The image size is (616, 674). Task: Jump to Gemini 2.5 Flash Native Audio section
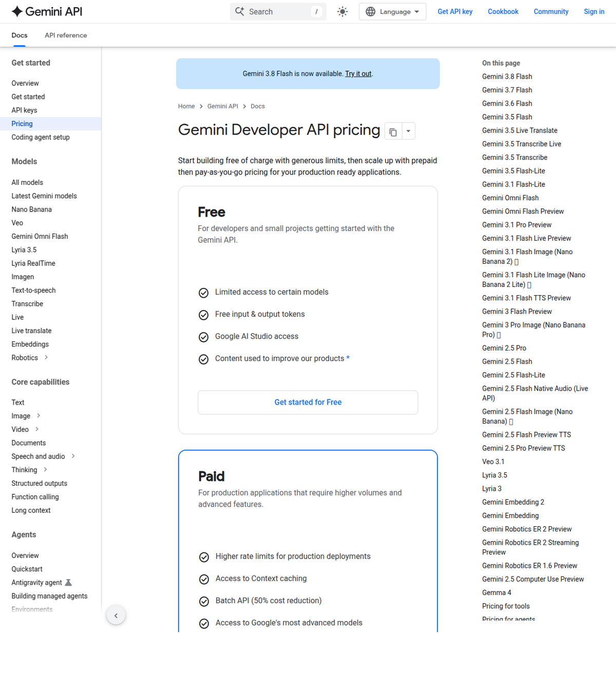[x=535, y=393]
